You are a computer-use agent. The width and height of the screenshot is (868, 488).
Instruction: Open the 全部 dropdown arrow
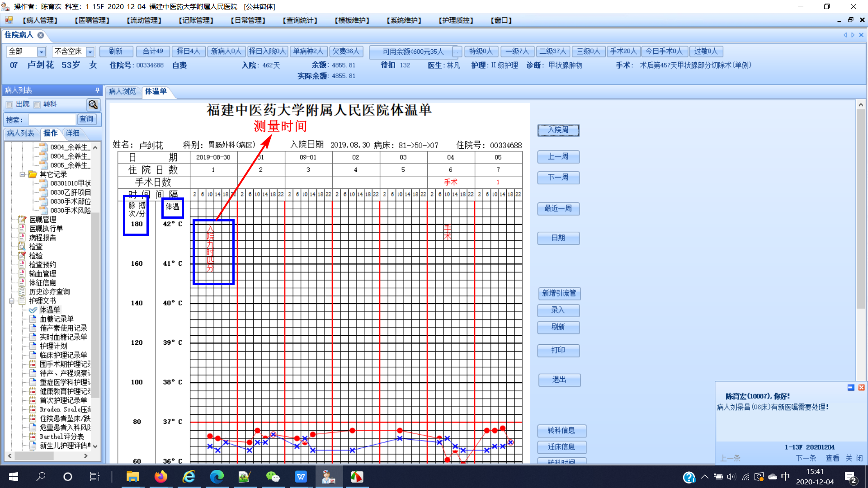(x=41, y=52)
